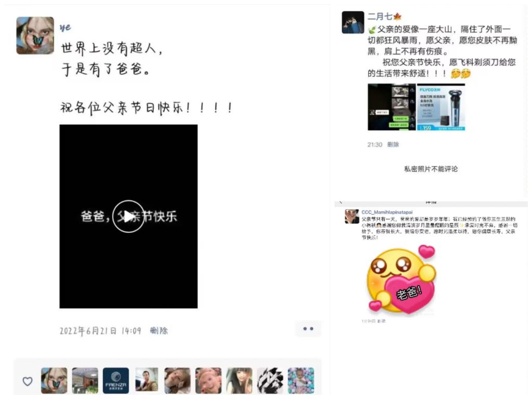Click 删除 beside 2022年6月21日 timestamp
The width and height of the screenshot is (532, 399).
159,330
